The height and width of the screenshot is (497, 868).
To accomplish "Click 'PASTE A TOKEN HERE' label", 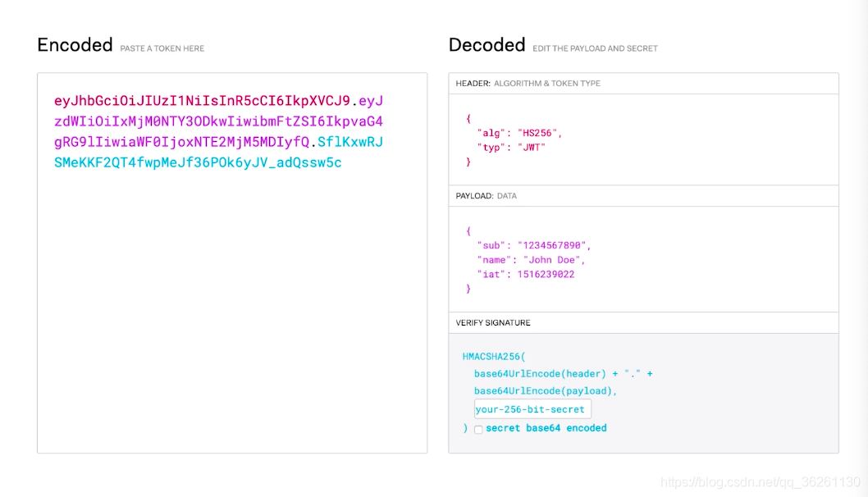I will (162, 48).
